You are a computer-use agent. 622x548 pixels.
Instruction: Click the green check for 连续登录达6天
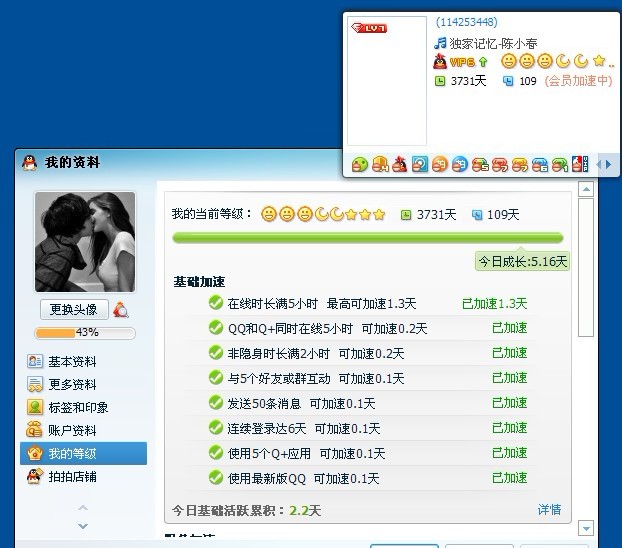pos(216,428)
